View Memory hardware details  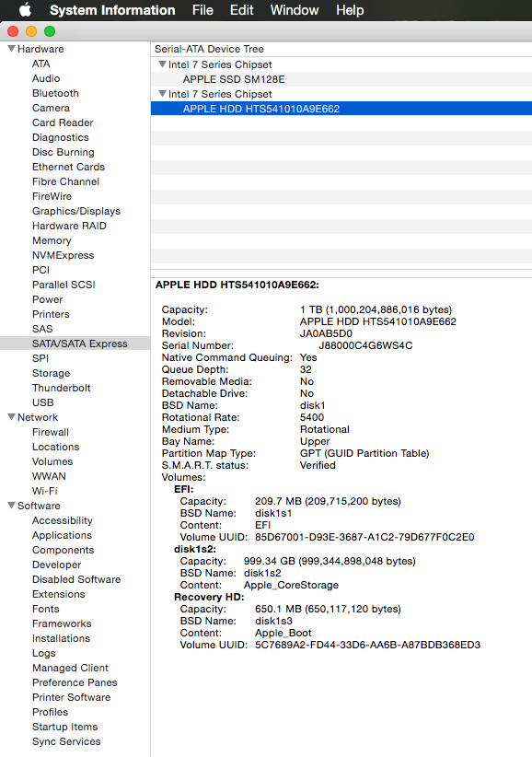(52, 240)
